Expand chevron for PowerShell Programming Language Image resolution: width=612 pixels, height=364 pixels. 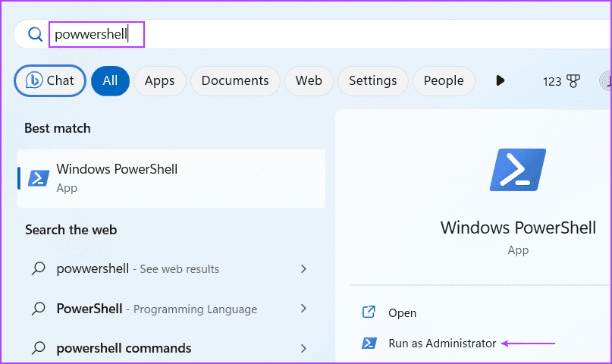303,309
